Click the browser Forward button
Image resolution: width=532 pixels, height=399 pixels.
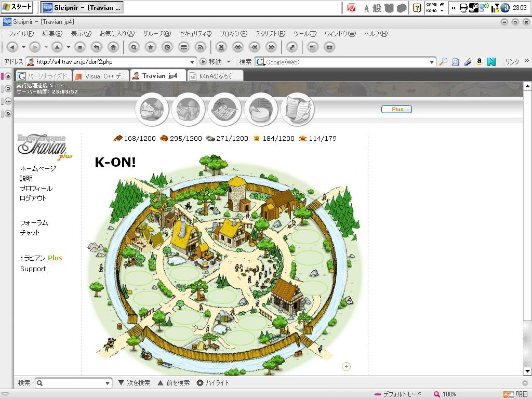tap(35, 47)
